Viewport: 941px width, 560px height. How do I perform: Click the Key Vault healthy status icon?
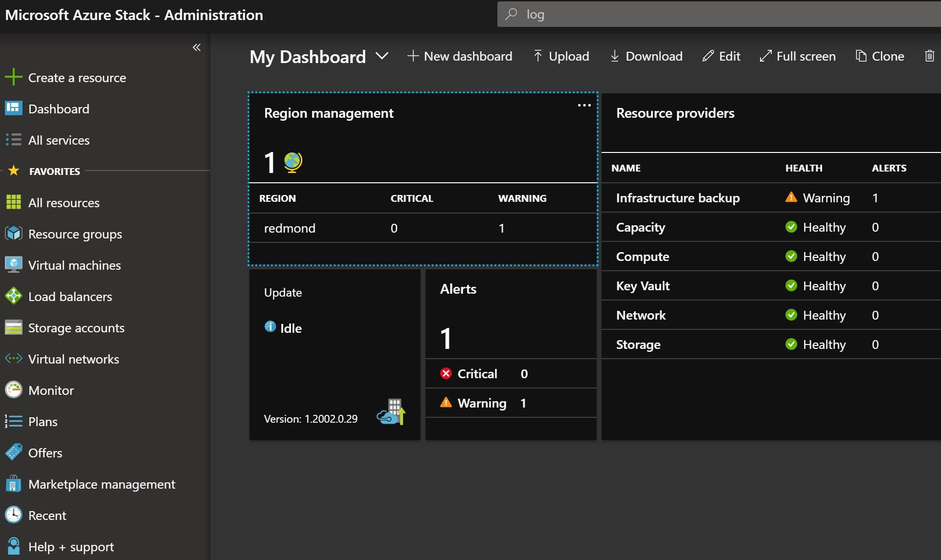(792, 285)
